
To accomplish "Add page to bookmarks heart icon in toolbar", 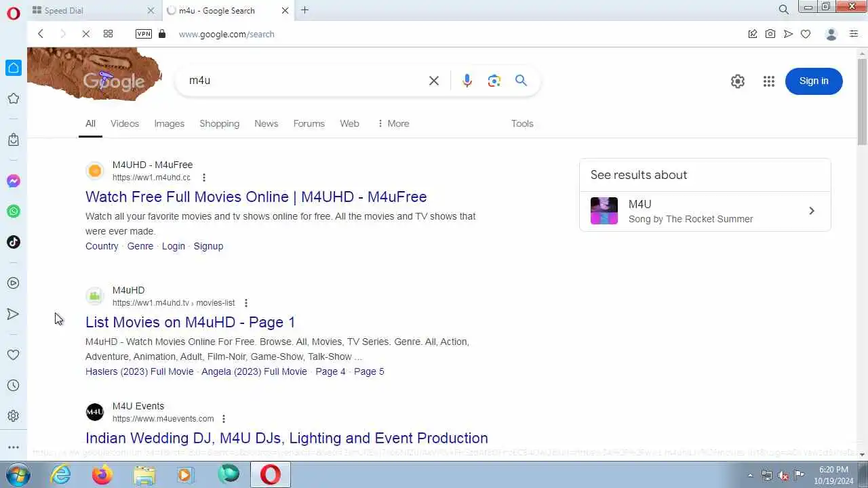I will (806, 34).
